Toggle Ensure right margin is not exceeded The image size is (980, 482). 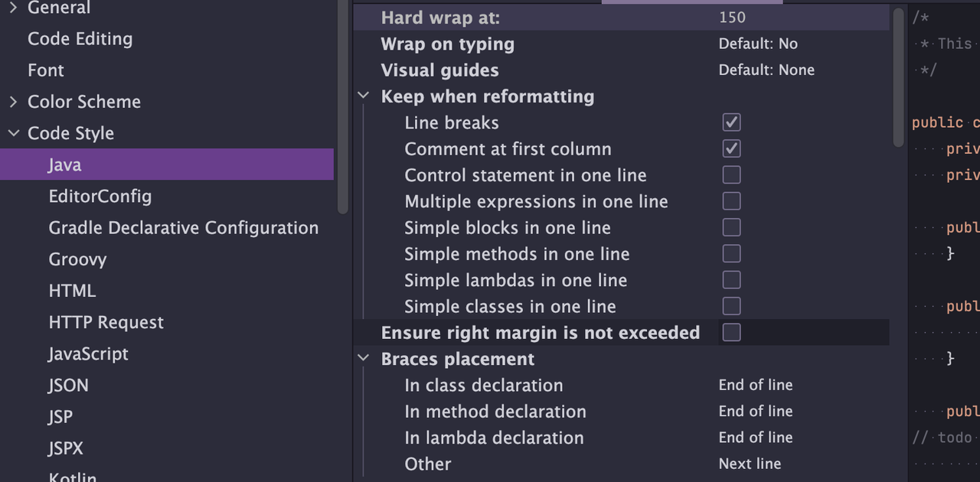[x=732, y=332]
